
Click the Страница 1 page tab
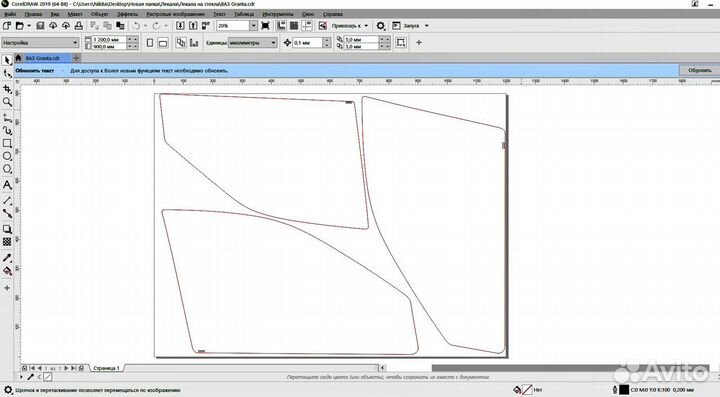click(x=106, y=368)
